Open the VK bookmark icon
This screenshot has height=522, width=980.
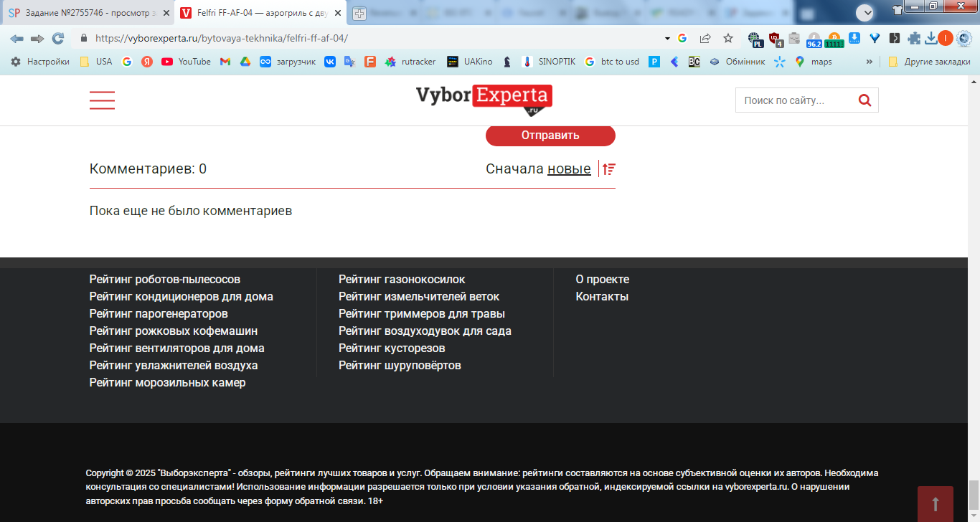pyautogui.click(x=329, y=62)
